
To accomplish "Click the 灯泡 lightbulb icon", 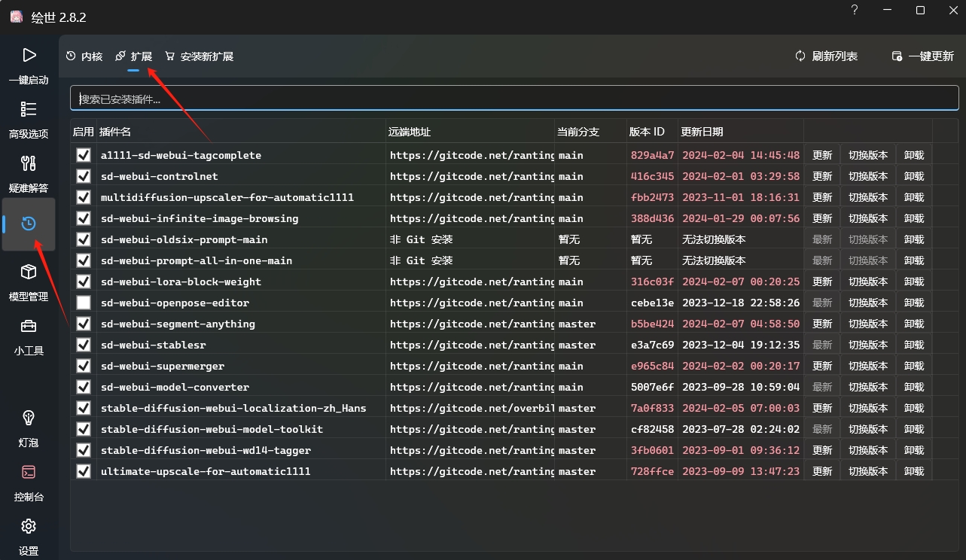I will pyautogui.click(x=29, y=418).
